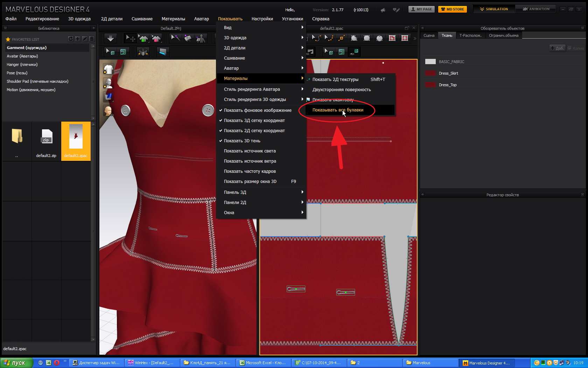Click the trash icon in Favorites list
Viewport: 588px width, 368px height.
pyautogui.click(x=92, y=39)
